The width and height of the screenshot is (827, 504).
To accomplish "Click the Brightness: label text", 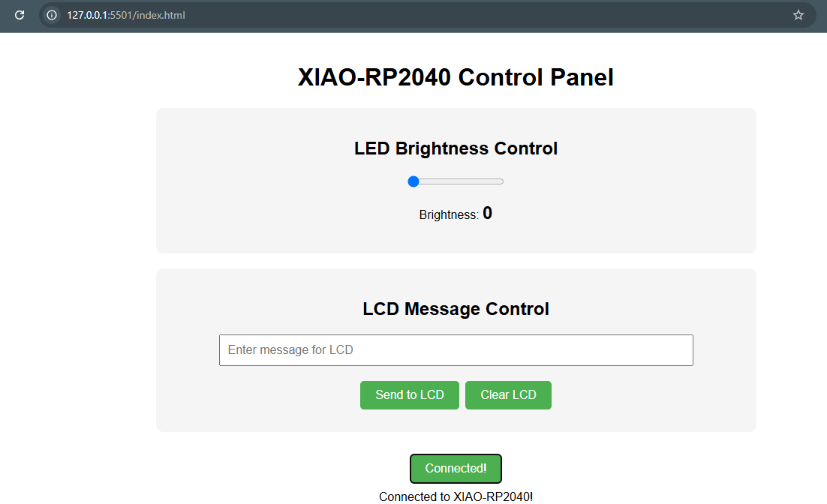I will [x=449, y=215].
